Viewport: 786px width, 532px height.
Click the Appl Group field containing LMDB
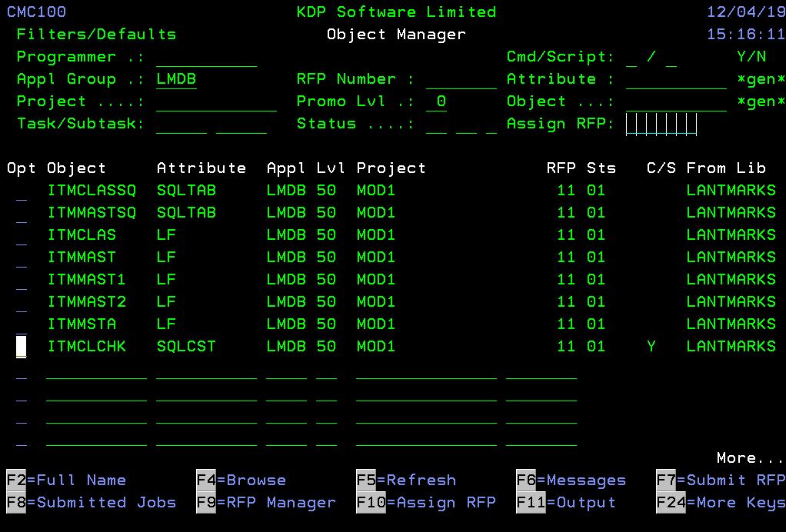176,80
